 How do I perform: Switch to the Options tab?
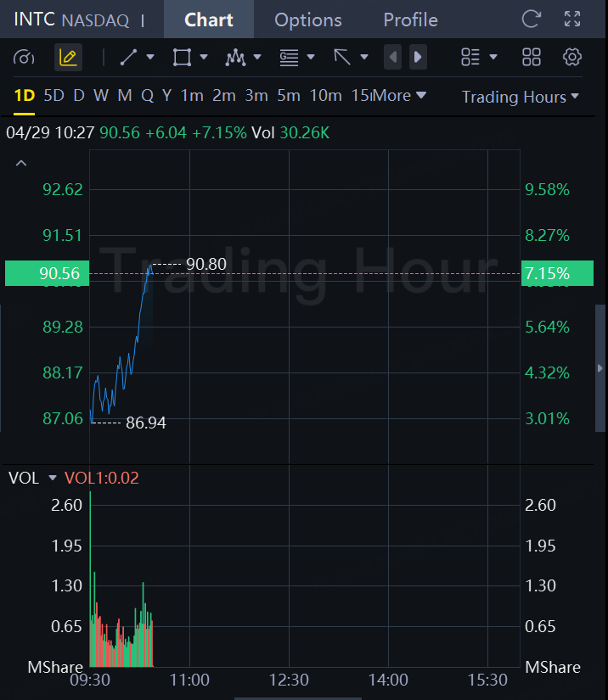click(308, 20)
